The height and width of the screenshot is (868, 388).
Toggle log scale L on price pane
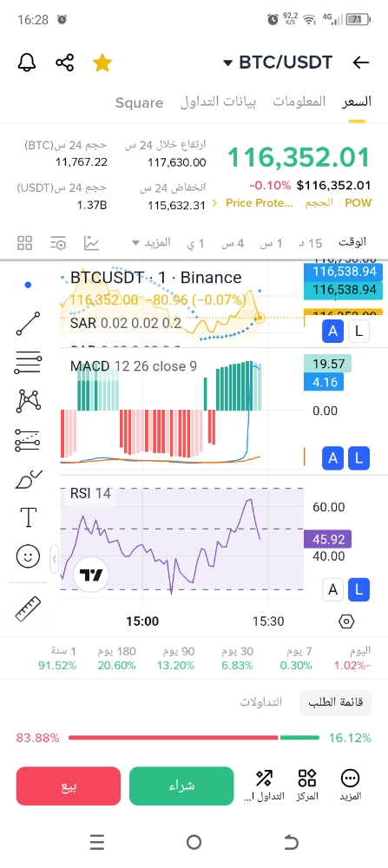(358, 332)
